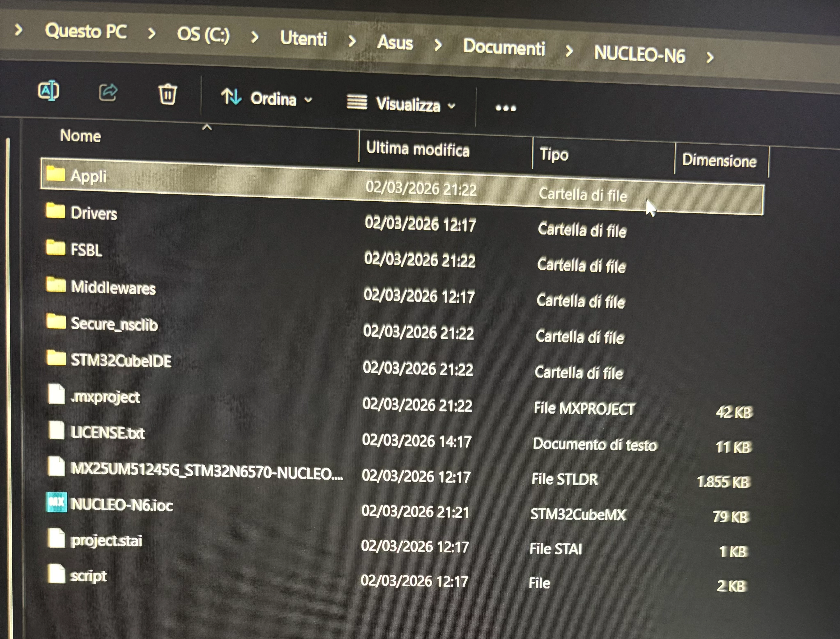Viewport: 840px width, 639px height.
Task: Select the .mxproject file name
Action: 105,398
